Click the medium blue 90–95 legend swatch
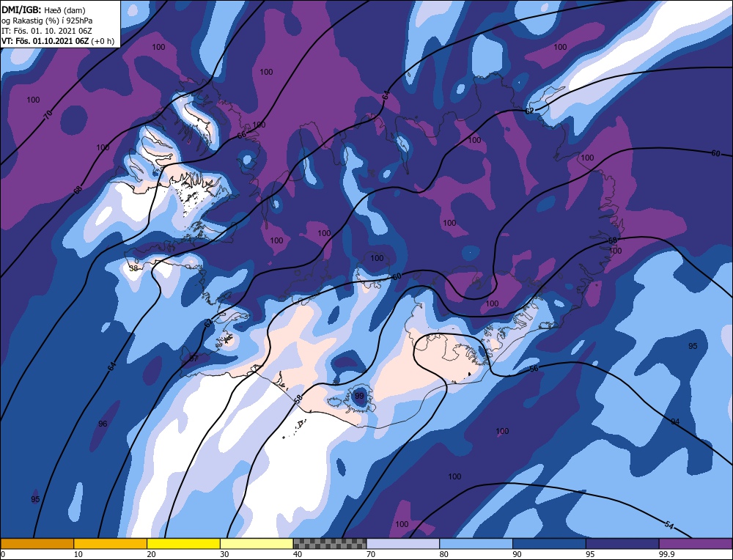 click(x=549, y=543)
